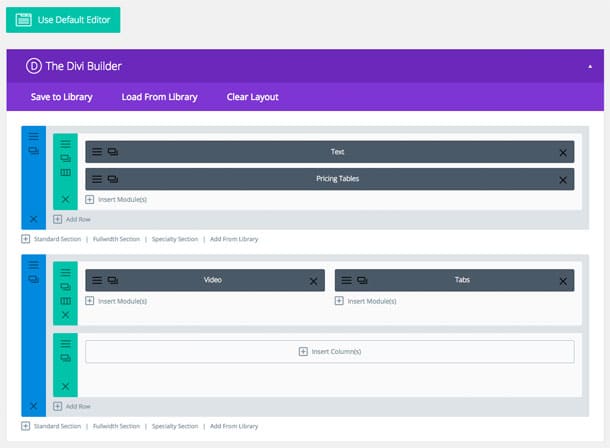Click the Use Default Editor button
This screenshot has width=610, height=448.
(x=63, y=20)
